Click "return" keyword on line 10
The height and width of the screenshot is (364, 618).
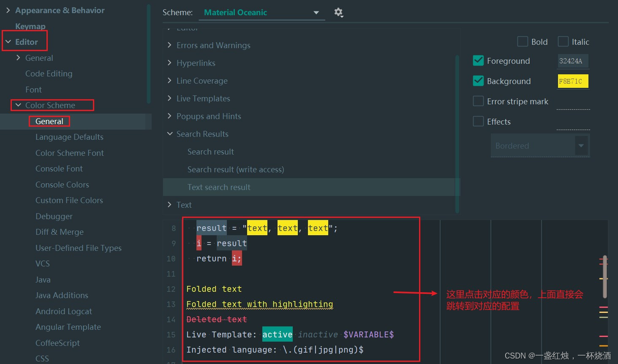pos(212,258)
